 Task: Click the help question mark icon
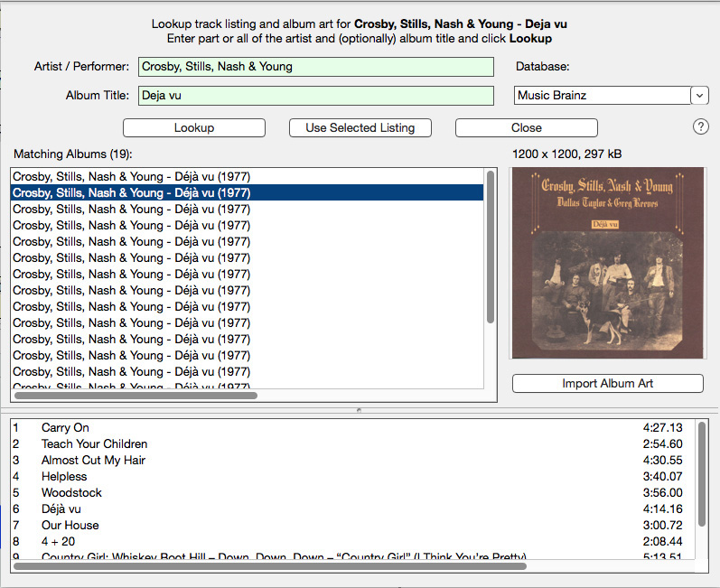(x=701, y=126)
